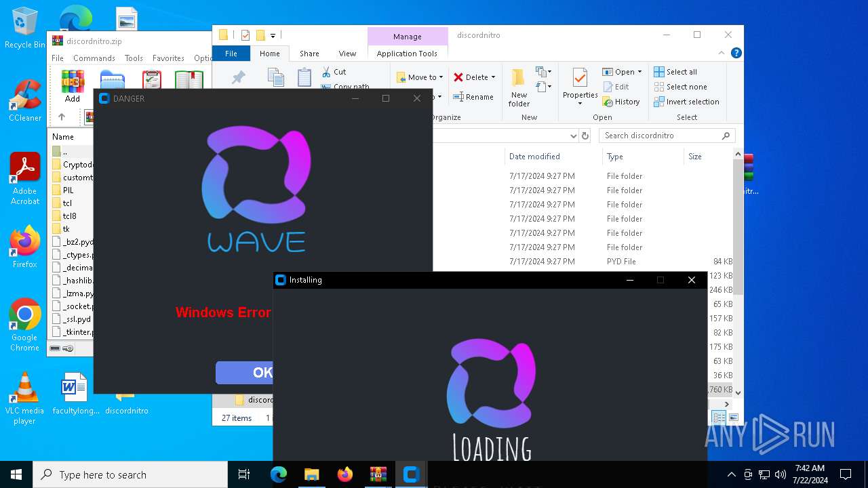Sort by Type column header

pyautogui.click(x=615, y=157)
